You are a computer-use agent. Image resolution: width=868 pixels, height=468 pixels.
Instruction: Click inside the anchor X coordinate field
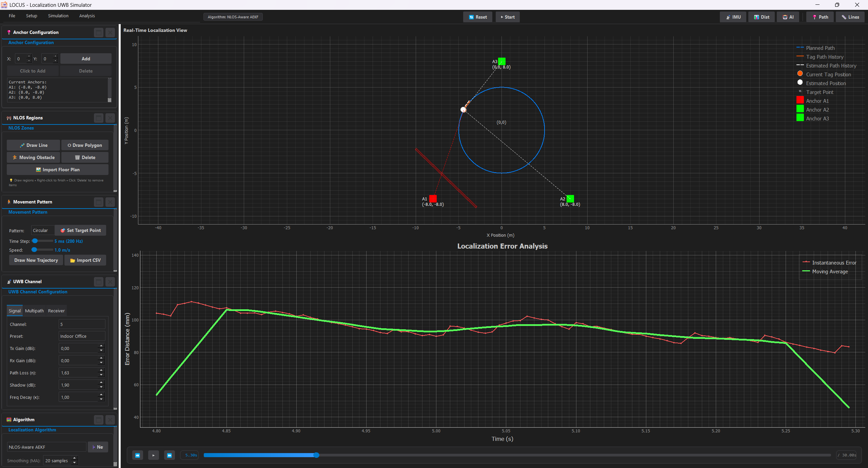click(x=20, y=58)
